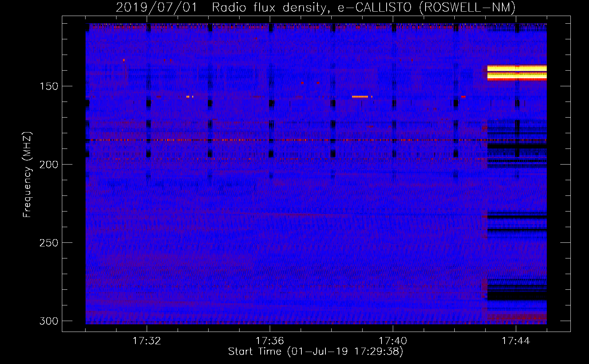
Task: Click the 'Start Time (01-Jul-19 17:29:38)' axis label
Action: click(x=316, y=352)
